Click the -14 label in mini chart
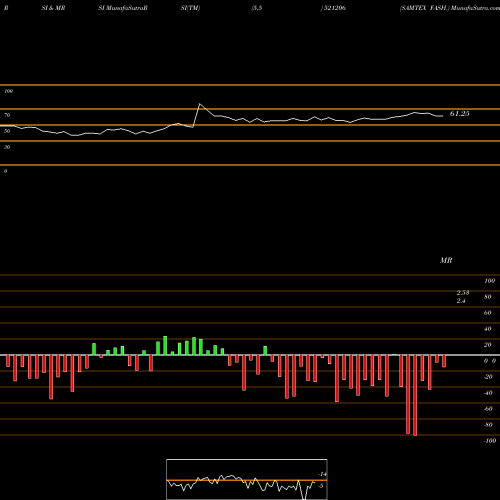Image resolution: width=500 pixels, height=500 pixels. point(322,474)
